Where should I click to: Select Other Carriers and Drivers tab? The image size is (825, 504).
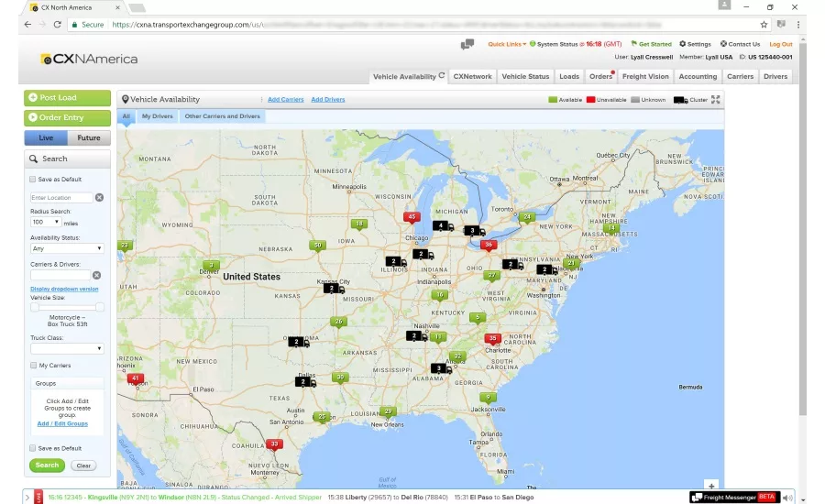(x=223, y=116)
